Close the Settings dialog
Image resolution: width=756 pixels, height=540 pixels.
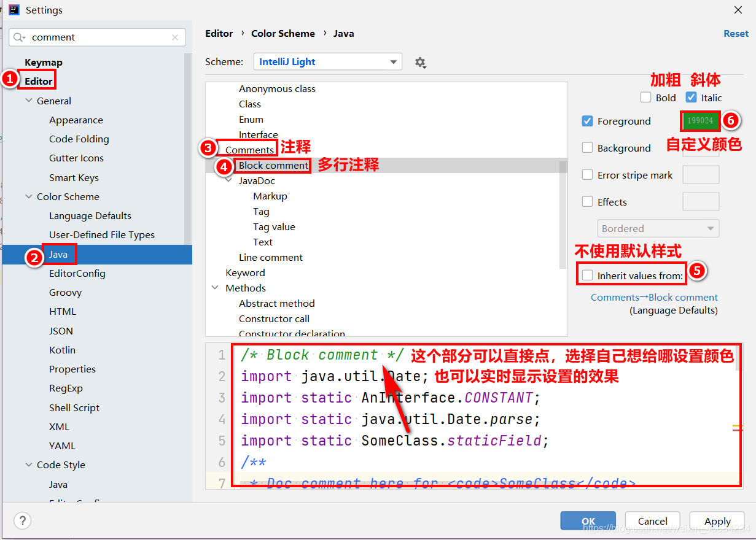click(738, 10)
